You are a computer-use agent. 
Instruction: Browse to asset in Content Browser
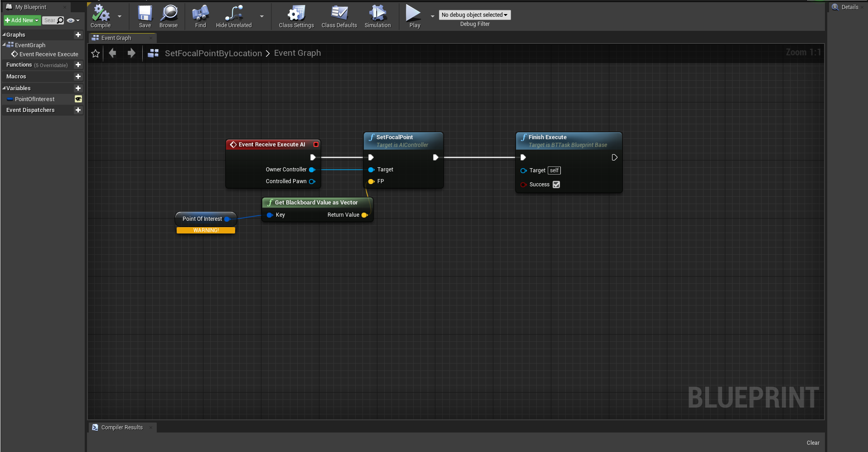(169, 16)
